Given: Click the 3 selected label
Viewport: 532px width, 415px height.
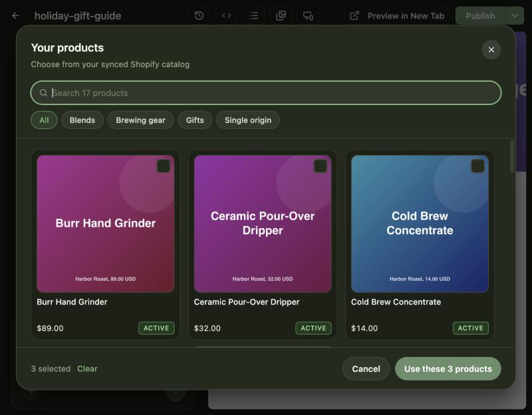Looking at the screenshot, I should 51,368.
